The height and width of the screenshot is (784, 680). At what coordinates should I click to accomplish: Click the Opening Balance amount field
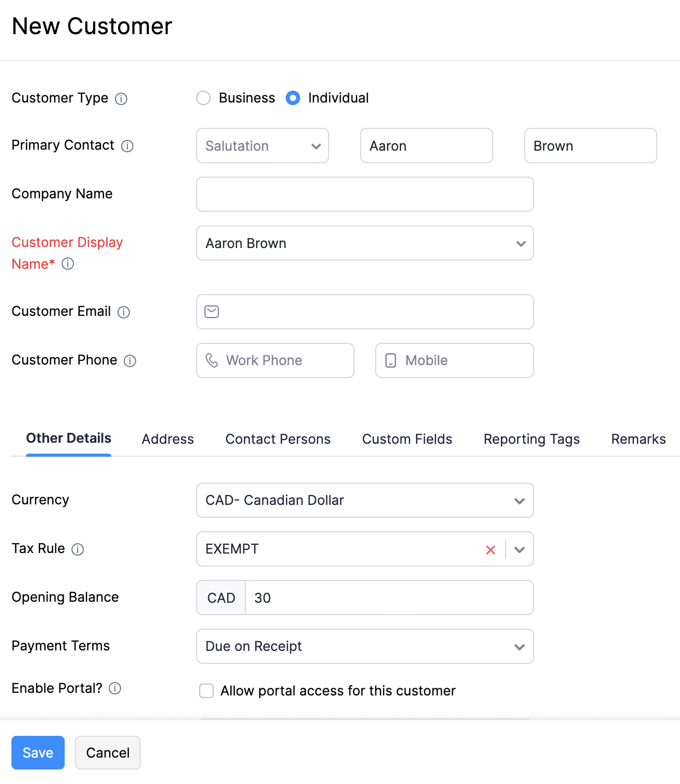pyautogui.click(x=388, y=598)
